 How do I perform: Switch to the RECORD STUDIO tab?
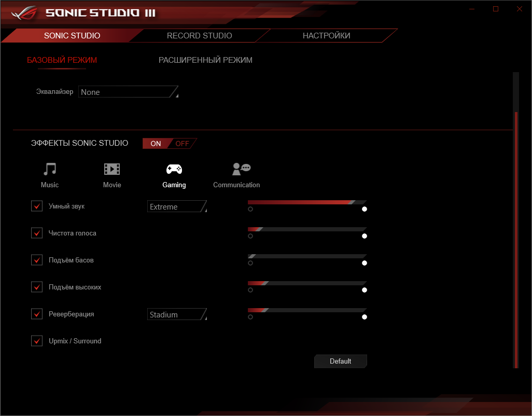point(200,36)
